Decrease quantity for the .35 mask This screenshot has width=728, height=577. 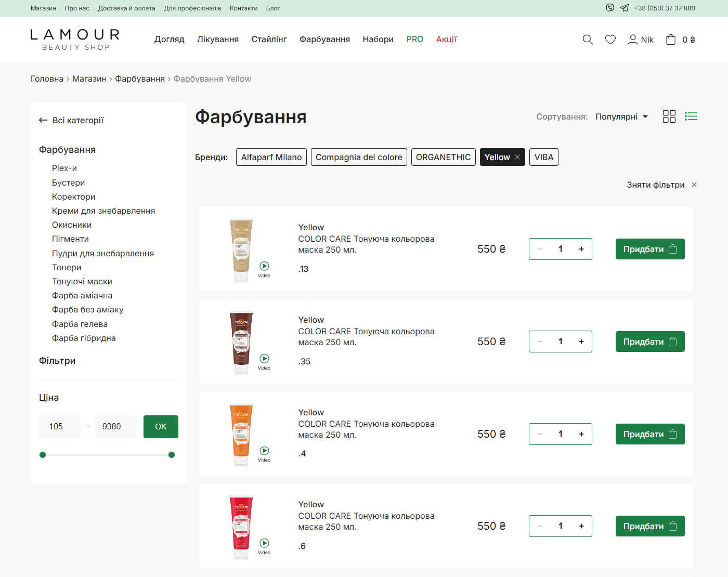pyautogui.click(x=540, y=342)
